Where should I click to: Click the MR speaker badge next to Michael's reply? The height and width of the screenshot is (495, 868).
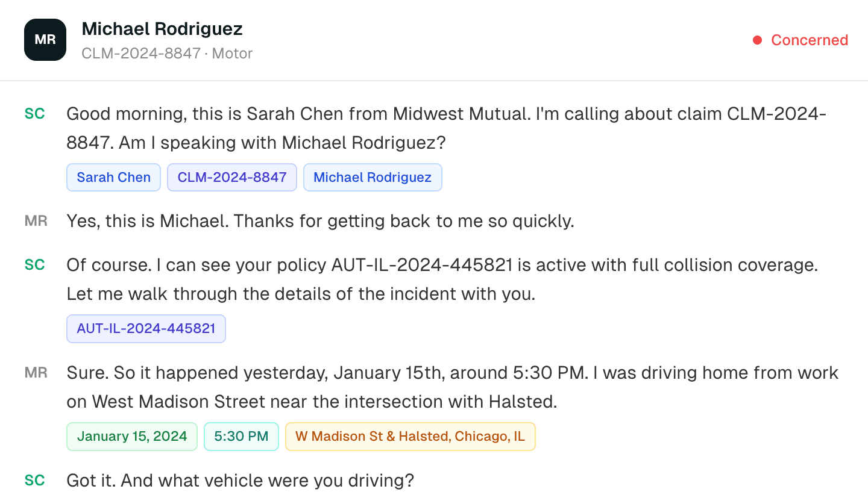[x=36, y=221]
